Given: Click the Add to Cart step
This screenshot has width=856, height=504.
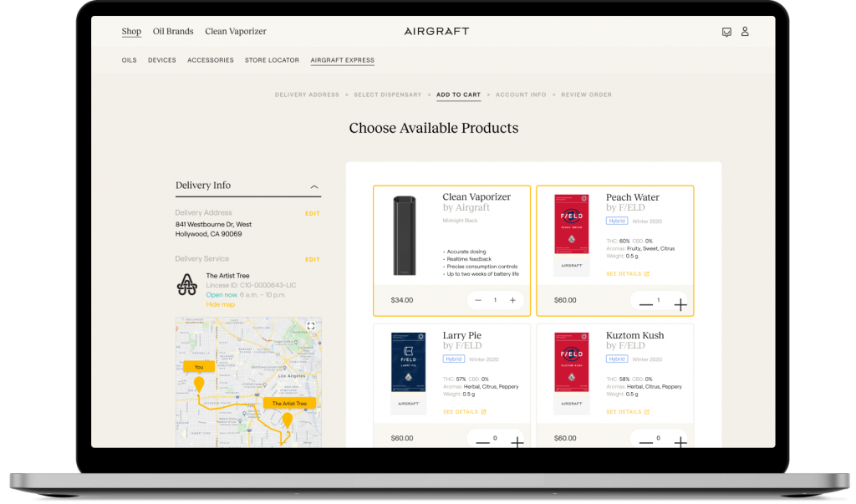Looking at the screenshot, I should coord(459,94).
